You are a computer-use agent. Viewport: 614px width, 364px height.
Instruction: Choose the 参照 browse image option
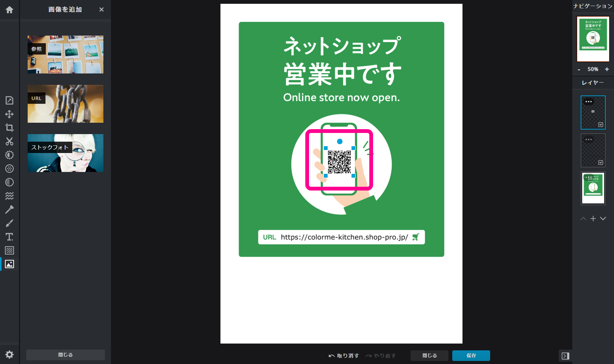(66, 55)
